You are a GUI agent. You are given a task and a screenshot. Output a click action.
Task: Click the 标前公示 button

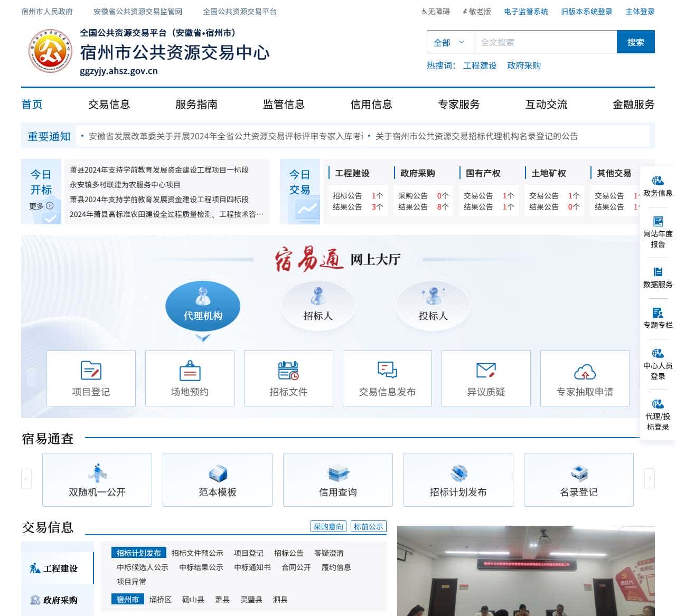coord(369,526)
